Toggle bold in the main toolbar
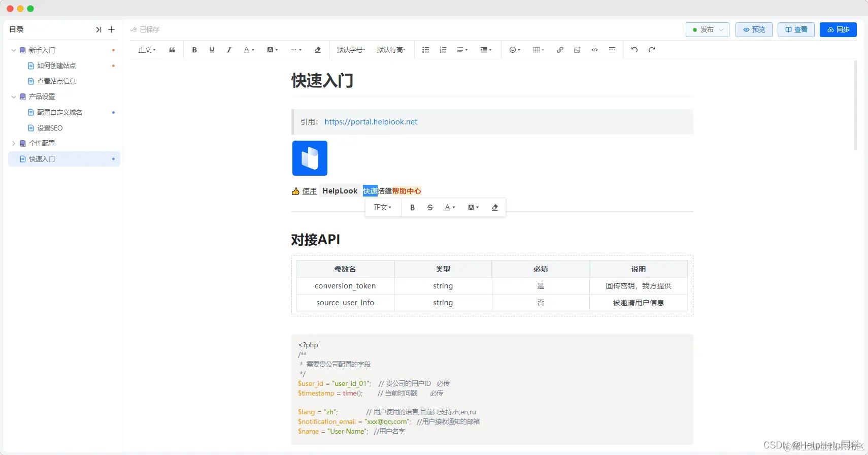 pyautogui.click(x=194, y=50)
